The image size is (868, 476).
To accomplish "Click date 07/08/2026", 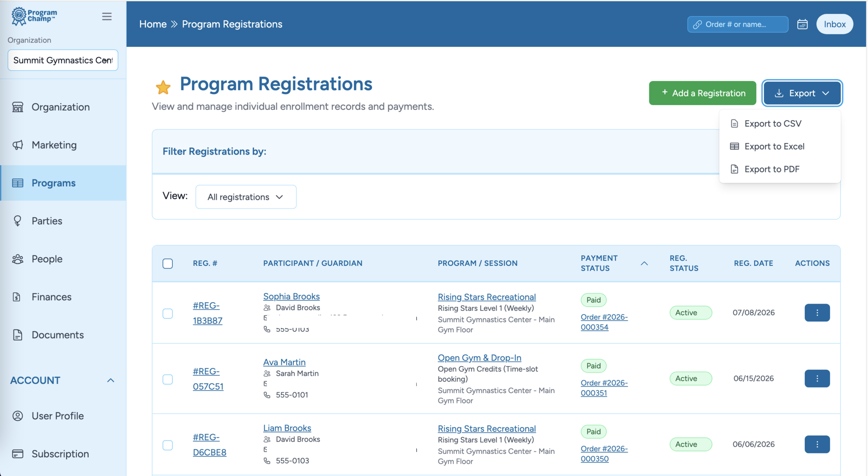I will coord(753,313).
